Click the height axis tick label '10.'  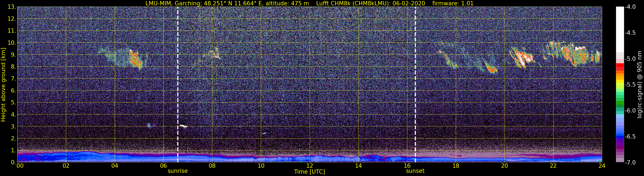[x=12, y=43]
